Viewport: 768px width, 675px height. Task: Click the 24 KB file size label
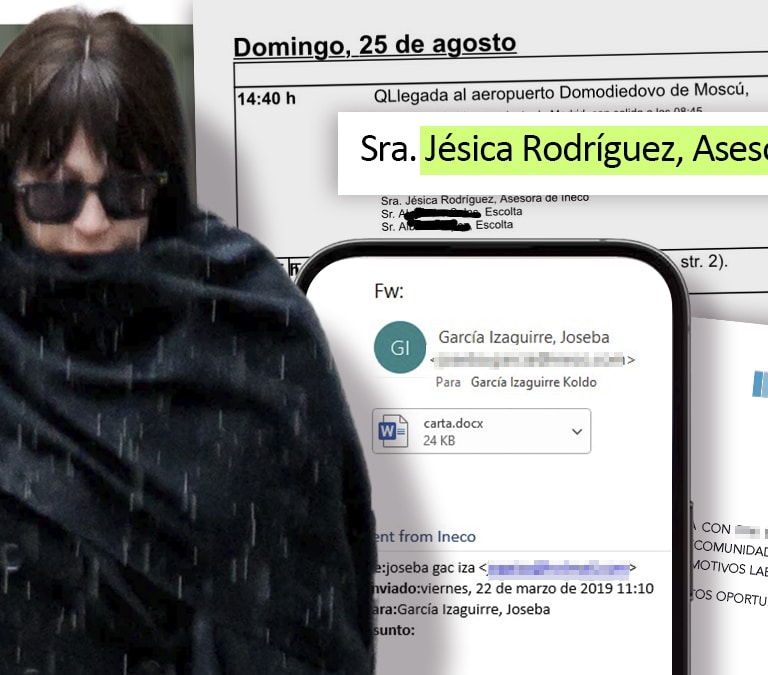point(440,440)
